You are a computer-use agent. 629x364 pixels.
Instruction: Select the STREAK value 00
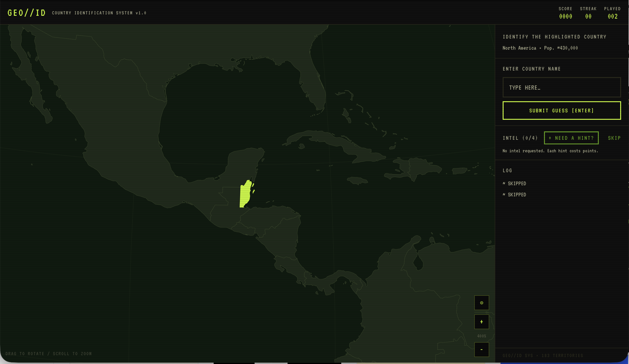588,16
